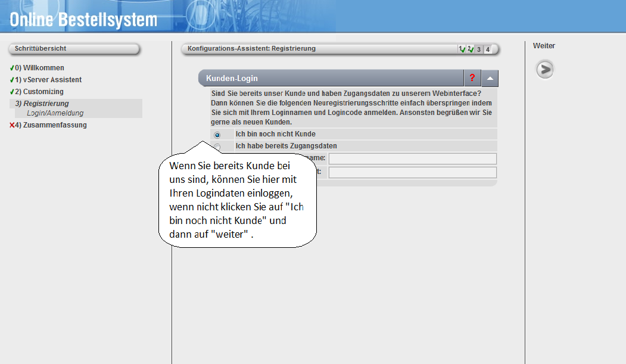Click the red X beside Zusammenfassung
This screenshot has width=626, height=364.
pyautogui.click(x=12, y=125)
